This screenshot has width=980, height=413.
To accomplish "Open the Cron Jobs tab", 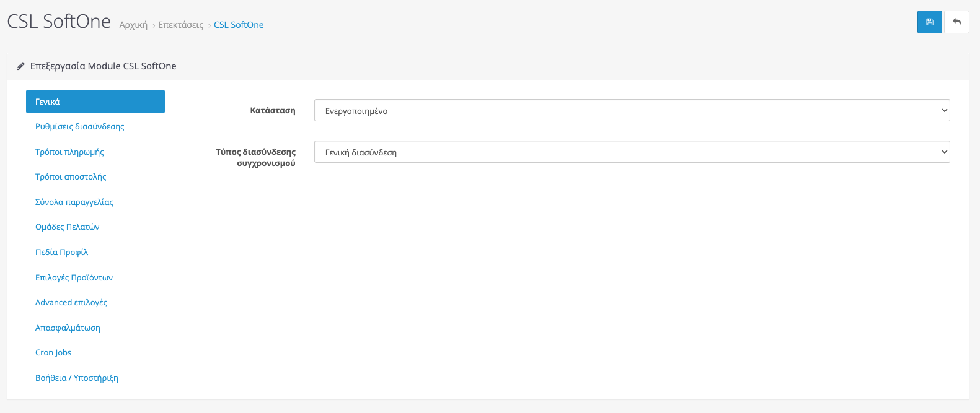I will click(x=53, y=352).
